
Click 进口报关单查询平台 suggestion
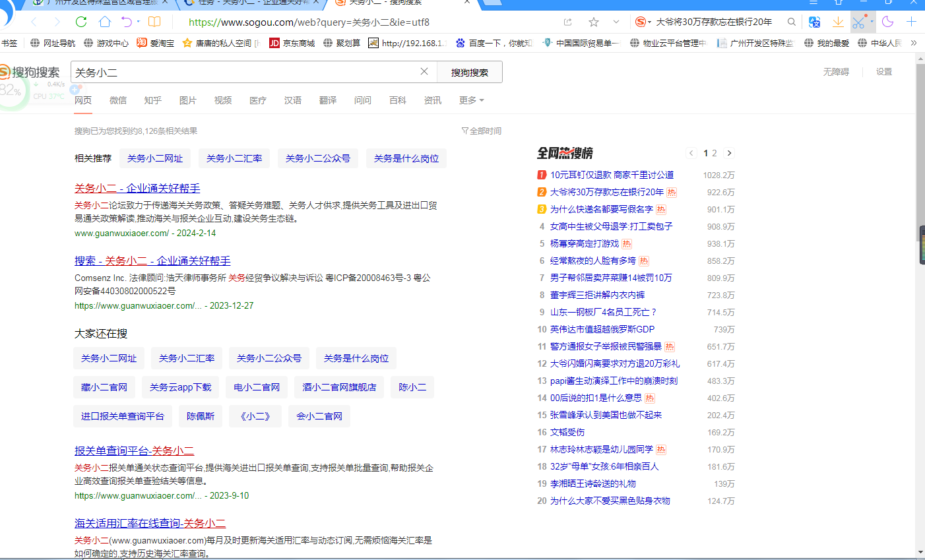click(123, 416)
